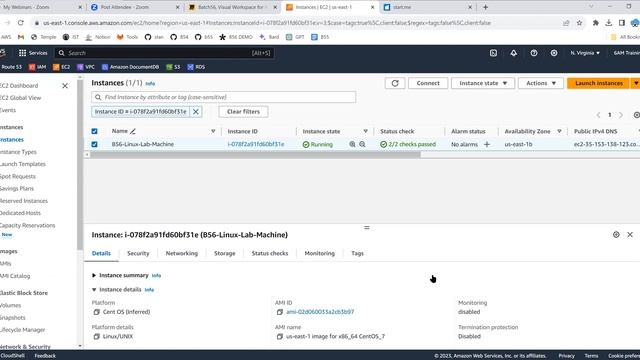The width and height of the screenshot is (640, 360).
Task: Open the Actions dropdown
Action: pos(541,83)
